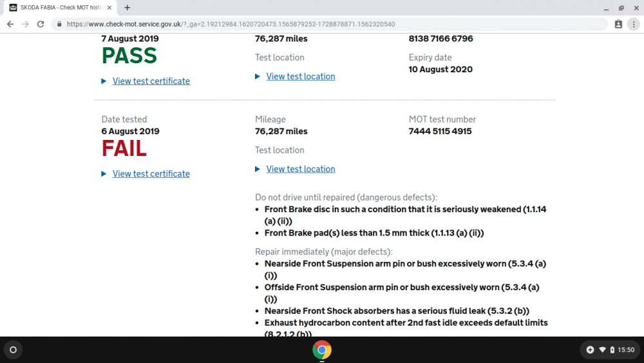The height and width of the screenshot is (363, 644).
Task: Select MOT test number 8138 7166 6796
Action: [440, 39]
